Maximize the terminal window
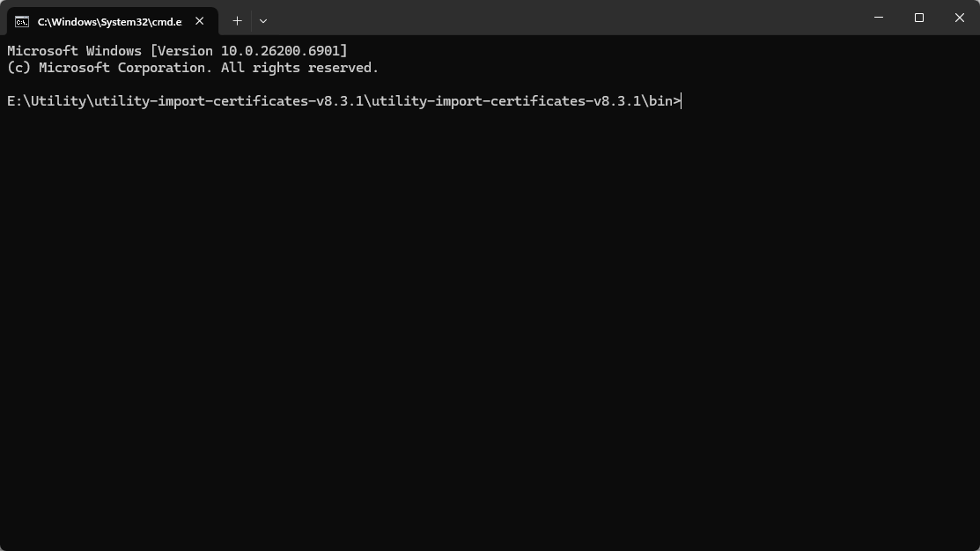 (x=919, y=18)
